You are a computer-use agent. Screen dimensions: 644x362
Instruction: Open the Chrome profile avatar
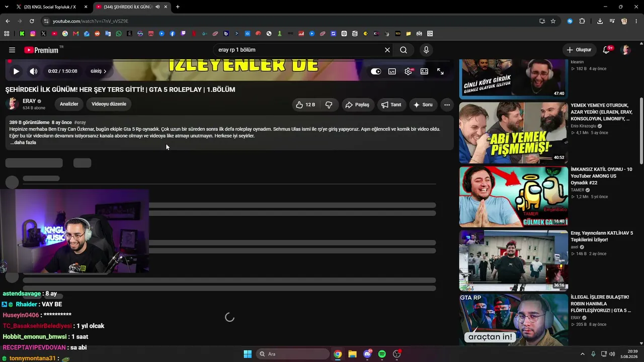624,21
